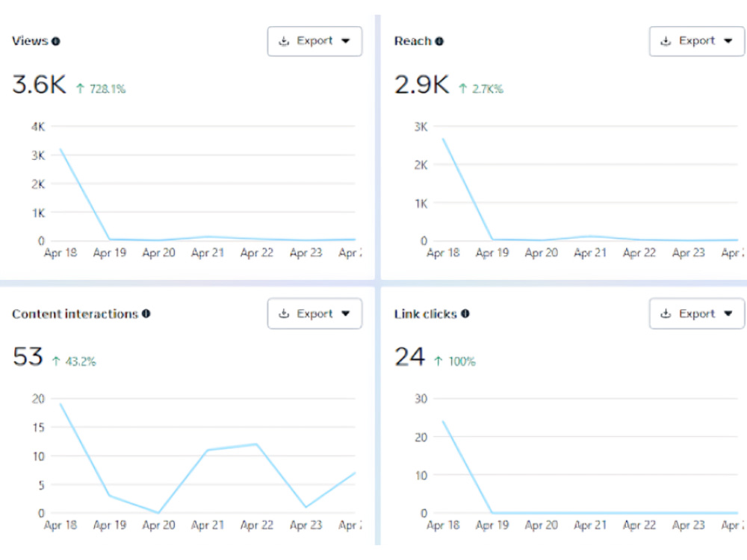Click the Link clicks heading label
Viewport: 747px width, 560px height.
click(x=426, y=314)
